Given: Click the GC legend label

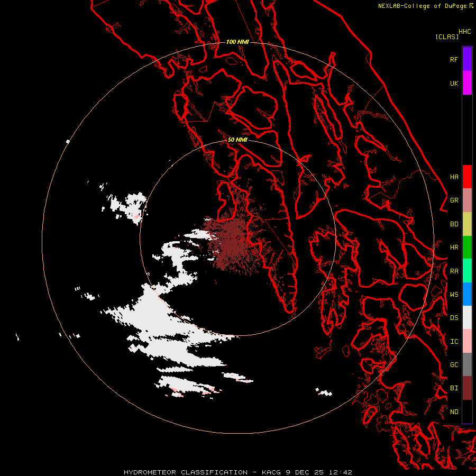Looking at the screenshot, I should pos(454,365).
